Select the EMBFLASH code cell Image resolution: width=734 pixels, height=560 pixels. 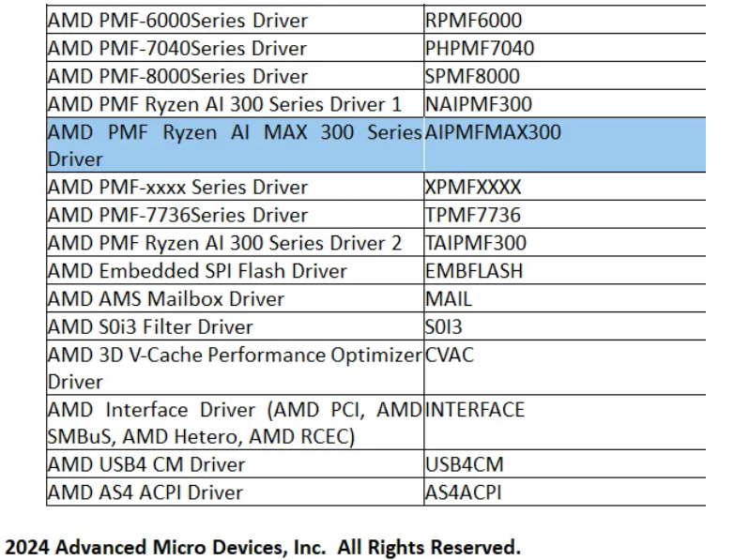pyautogui.click(x=474, y=272)
